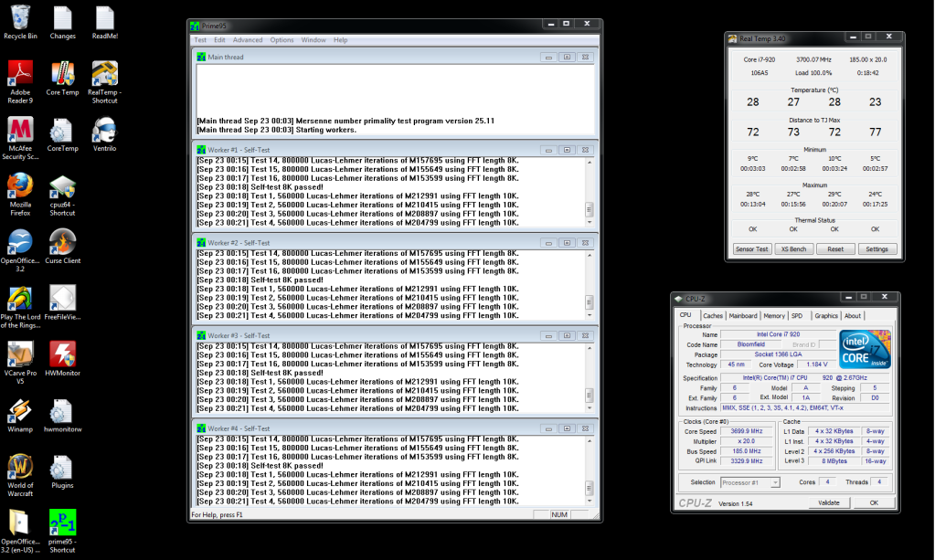This screenshot has width=935, height=560.
Task: Open the RealTemp - Shortcut icon
Action: pyautogui.click(x=105, y=82)
